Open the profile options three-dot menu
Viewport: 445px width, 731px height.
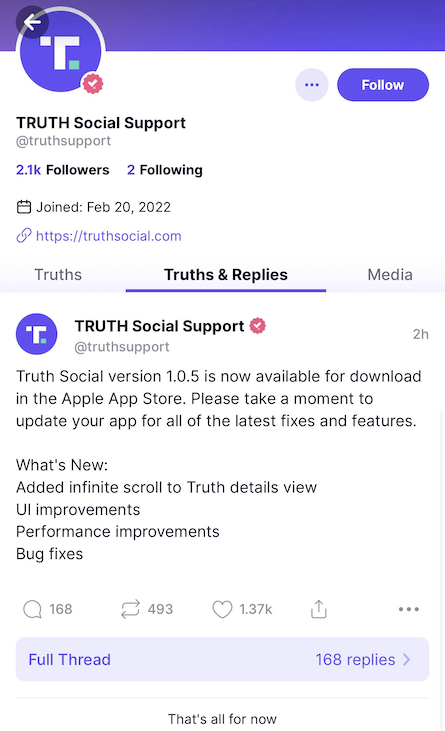click(312, 85)
